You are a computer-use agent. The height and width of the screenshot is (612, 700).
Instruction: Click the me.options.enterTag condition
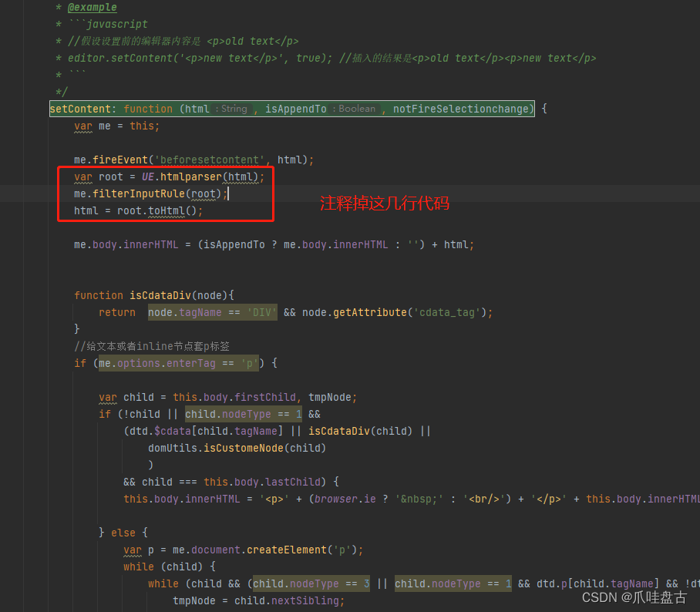(x=178, y=363)
